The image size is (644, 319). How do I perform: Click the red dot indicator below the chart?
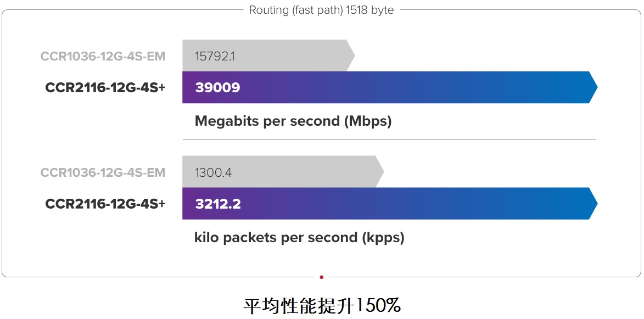point(322,277)
